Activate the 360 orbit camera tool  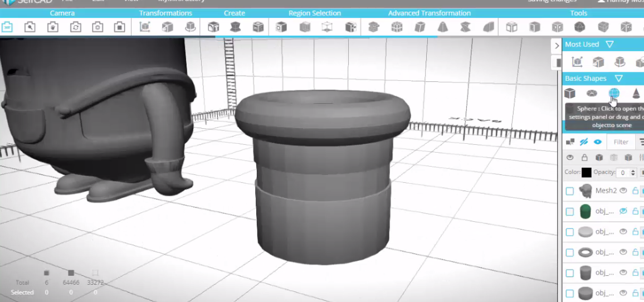click(7, 27)
